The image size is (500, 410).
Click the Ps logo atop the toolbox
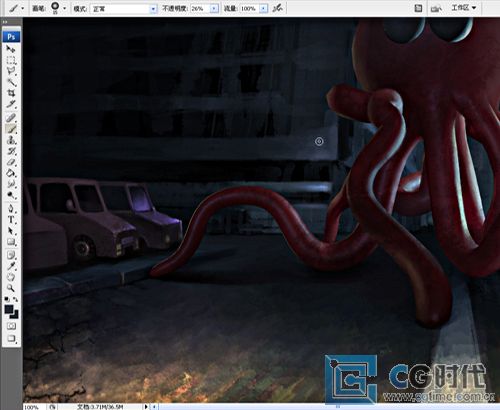[11, 37]
